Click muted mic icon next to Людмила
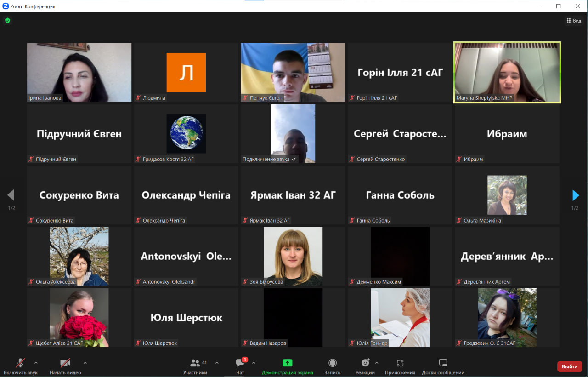The image size is (588, 377). [x=138, y=98]
